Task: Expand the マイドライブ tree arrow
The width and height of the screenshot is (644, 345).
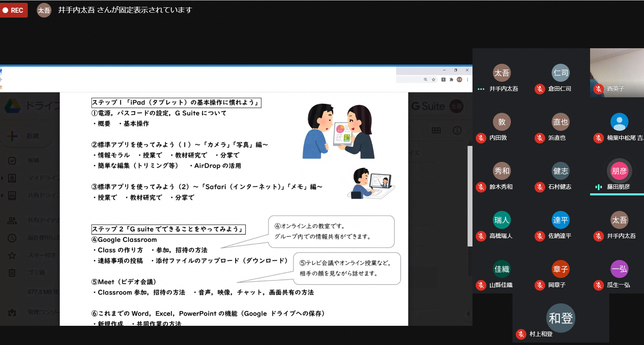Action: [x=2, y=178]
